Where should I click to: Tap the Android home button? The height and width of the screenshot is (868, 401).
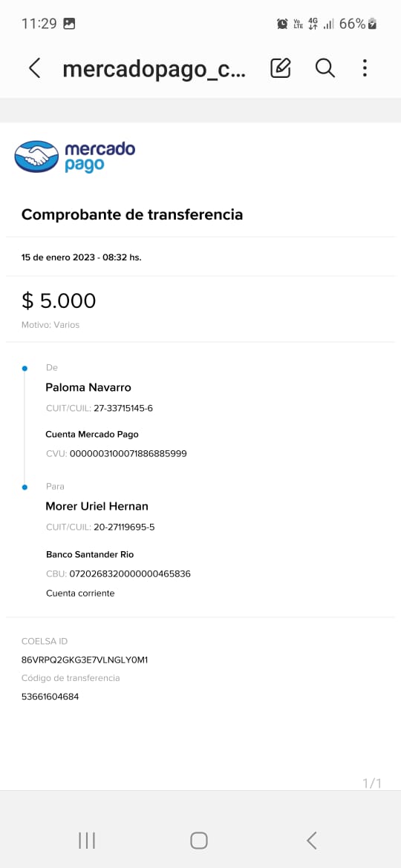click(x=199, y=841)
